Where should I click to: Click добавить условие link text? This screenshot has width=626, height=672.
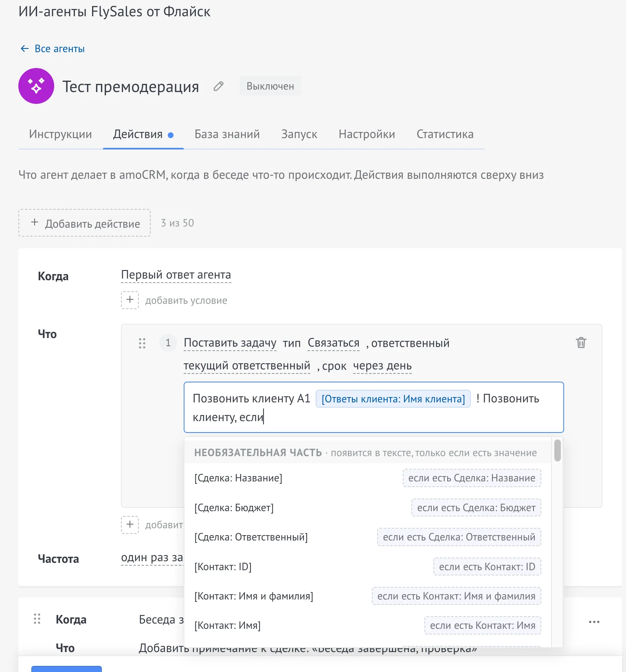pyautogui.click(x=187, y=301)
